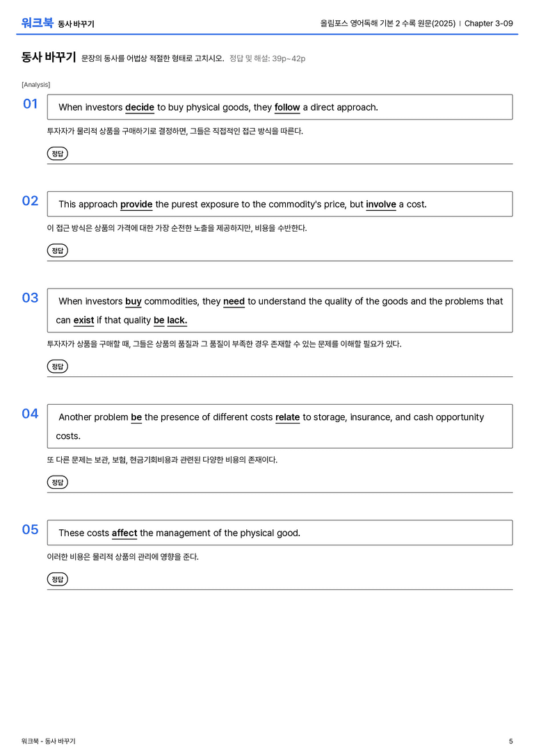
Task: Click the [Analysis] section label
Action: [x=35, y=85]
